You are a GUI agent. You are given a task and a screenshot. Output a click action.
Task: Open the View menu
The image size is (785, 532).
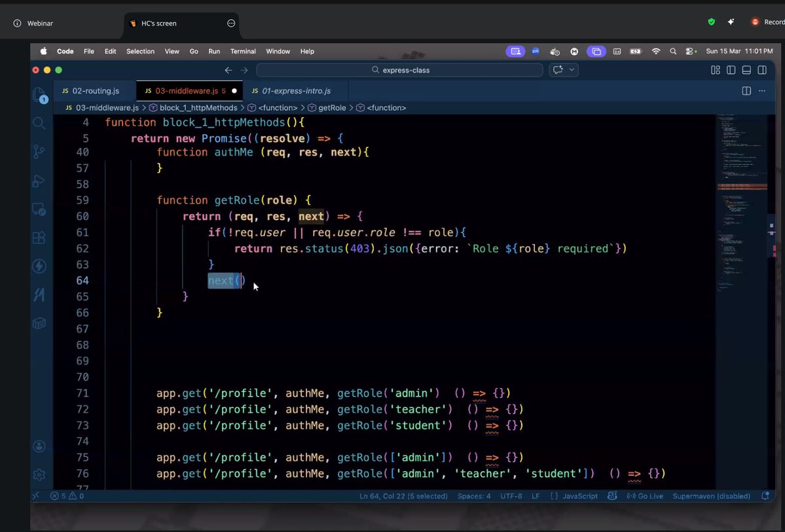tap(172, 51)
